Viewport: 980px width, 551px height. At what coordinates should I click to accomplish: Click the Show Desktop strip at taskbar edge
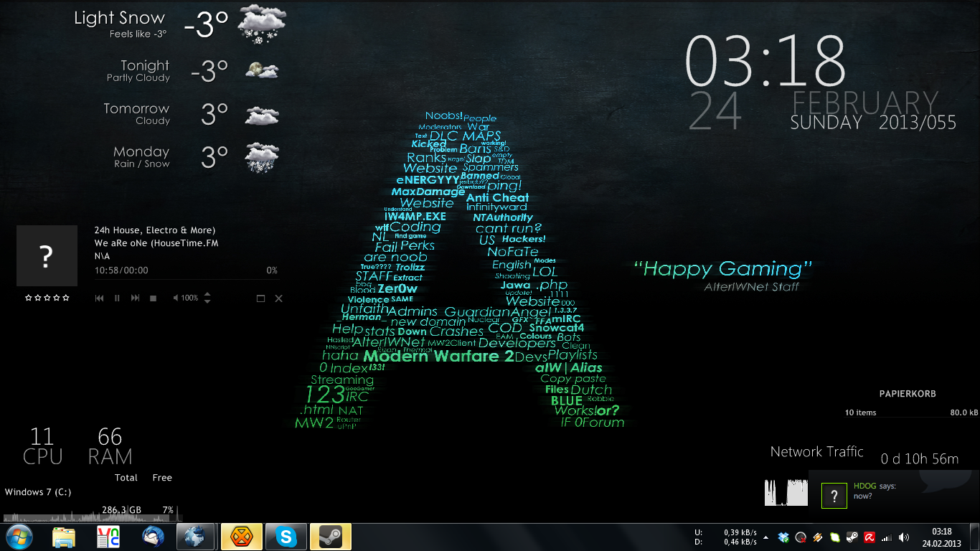[x=975, y=537]
